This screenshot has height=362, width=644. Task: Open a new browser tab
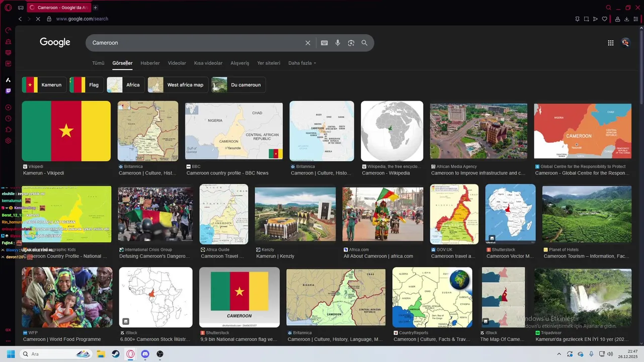tap(96, 8)
